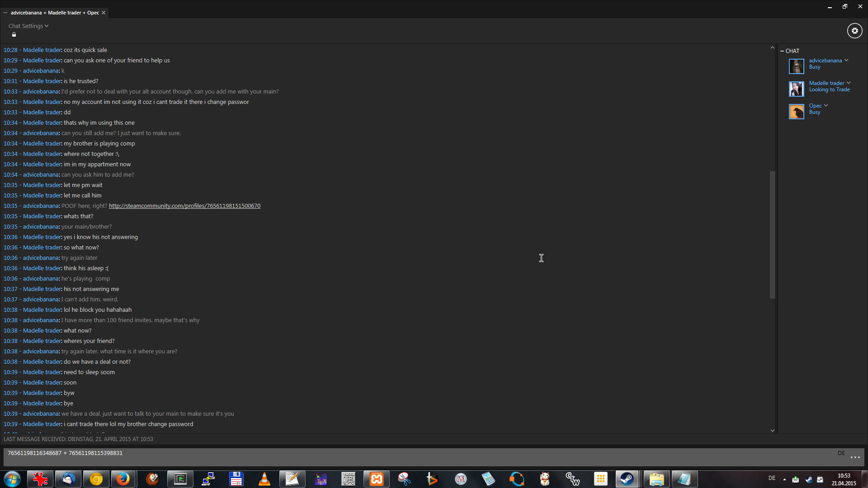Open XAMPP icon in taskbar

click(377, 479)
